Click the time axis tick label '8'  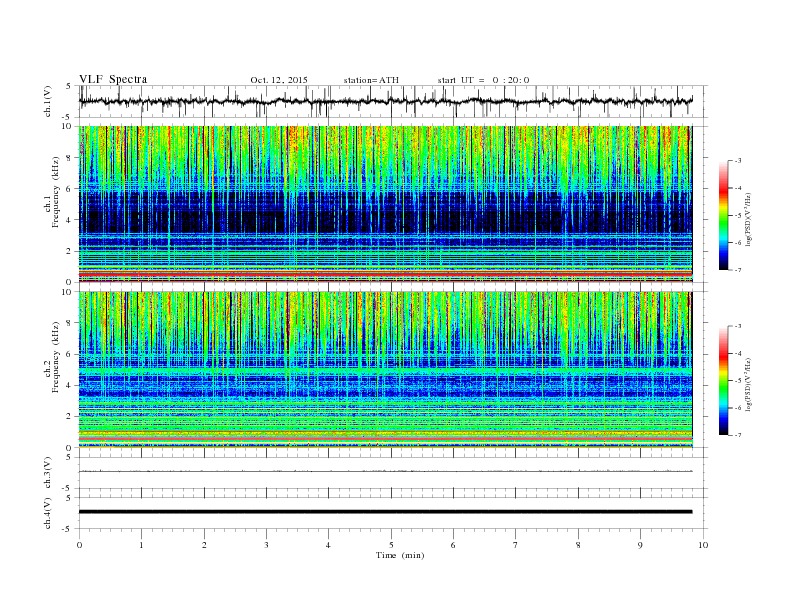pos(578,545)
